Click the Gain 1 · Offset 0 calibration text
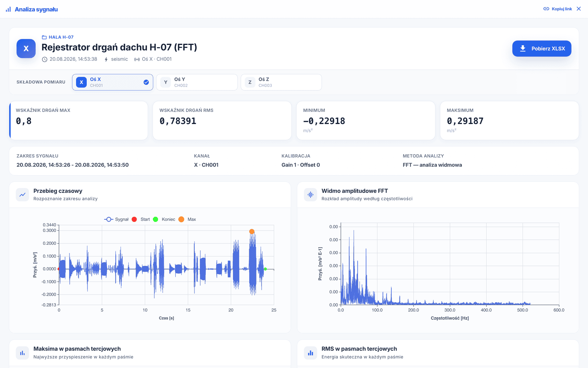This screenshot has width=588, height=368. [x=301, y=165]
